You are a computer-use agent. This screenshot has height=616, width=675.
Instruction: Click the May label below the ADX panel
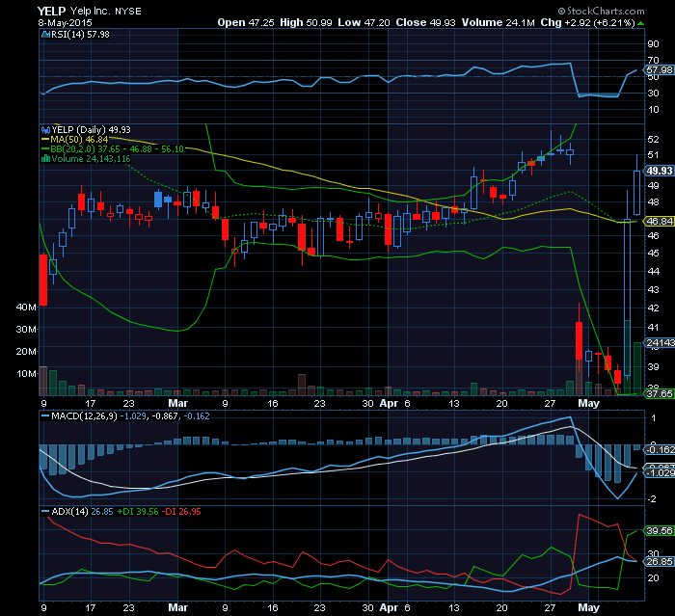point(588,607)
